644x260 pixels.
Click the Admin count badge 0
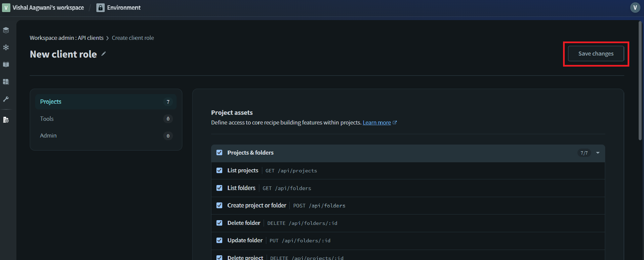point(168,136)
